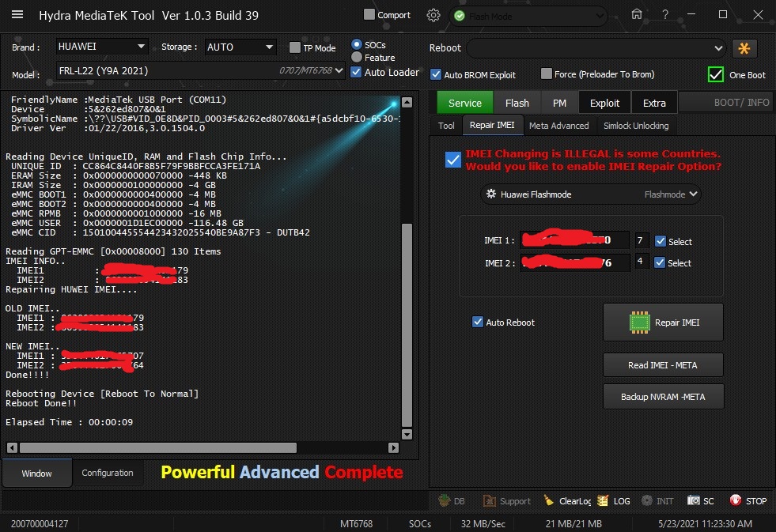
Task: Clear the log with ClearLog
Action: tap(567, 501)
